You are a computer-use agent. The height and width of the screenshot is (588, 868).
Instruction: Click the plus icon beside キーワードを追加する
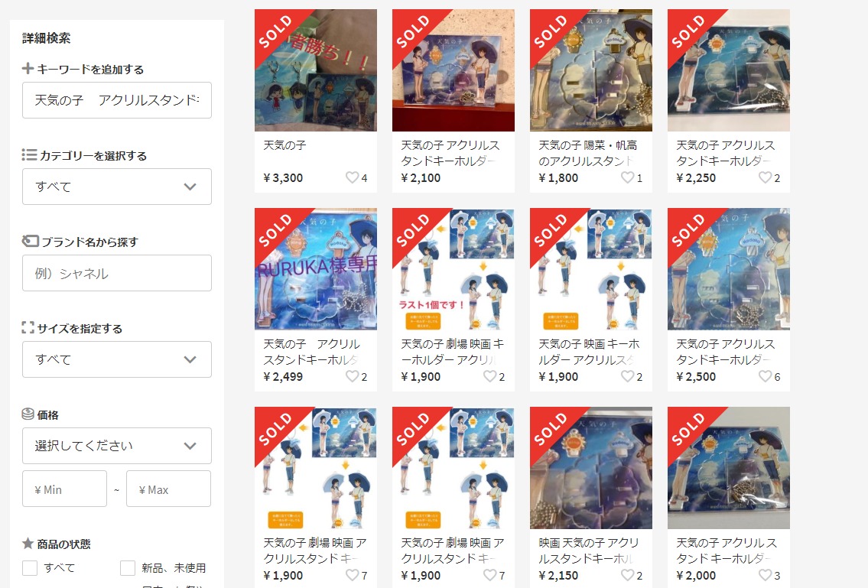point(28,69)
